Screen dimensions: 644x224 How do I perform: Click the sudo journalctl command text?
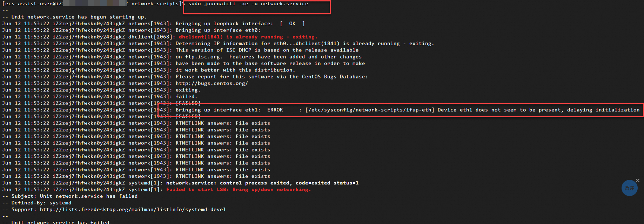(x=248, y=3)
